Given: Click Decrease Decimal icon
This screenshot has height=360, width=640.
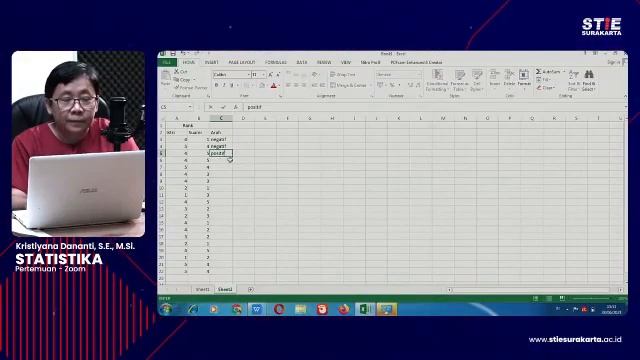Looking at the screenshot, I should [x=418, y=85].
